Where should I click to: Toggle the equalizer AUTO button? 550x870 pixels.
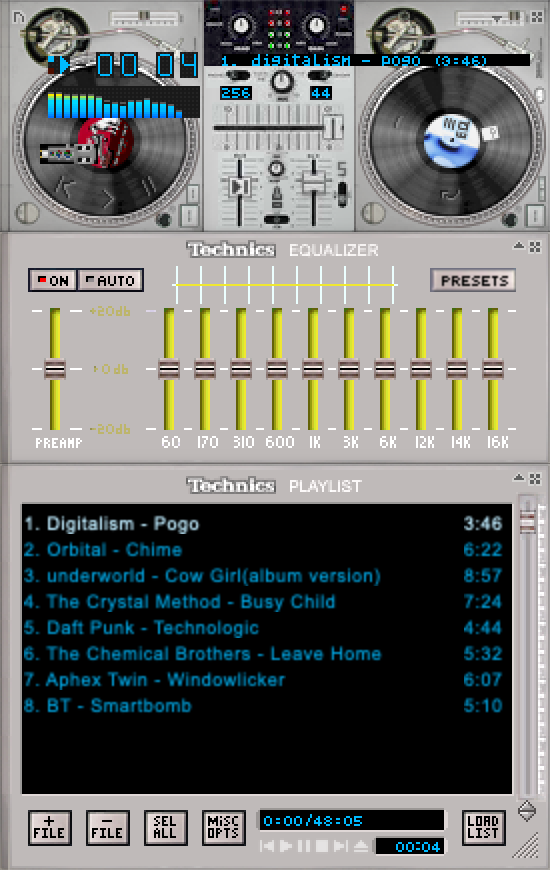(110, 280)
